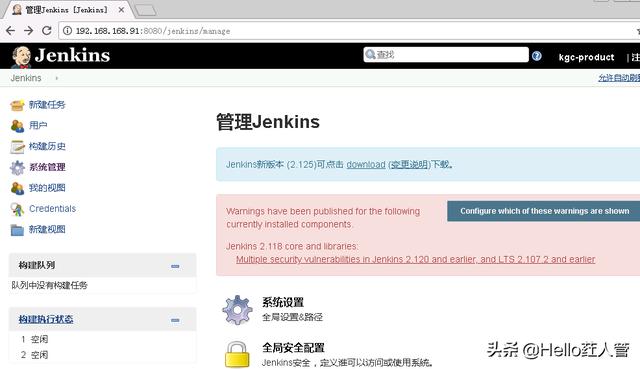The image size is (640, 369).
Task: Click executor row 2 空闲
Action: click(x=35, y=355)
